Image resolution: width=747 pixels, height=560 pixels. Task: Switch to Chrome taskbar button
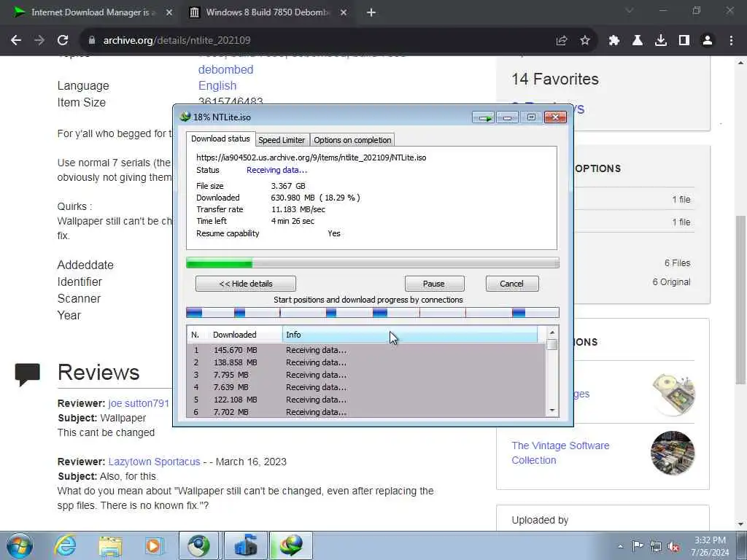(x=198, y=545)
